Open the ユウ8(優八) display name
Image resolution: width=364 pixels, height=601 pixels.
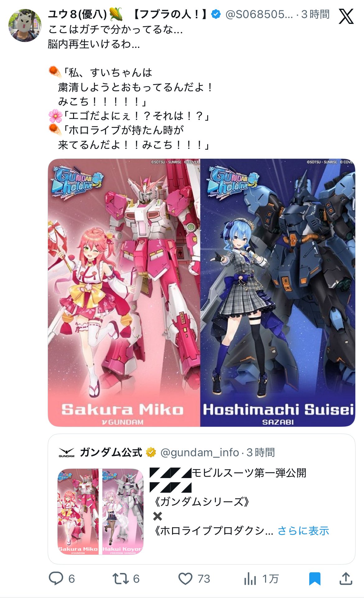coord(77,14)
